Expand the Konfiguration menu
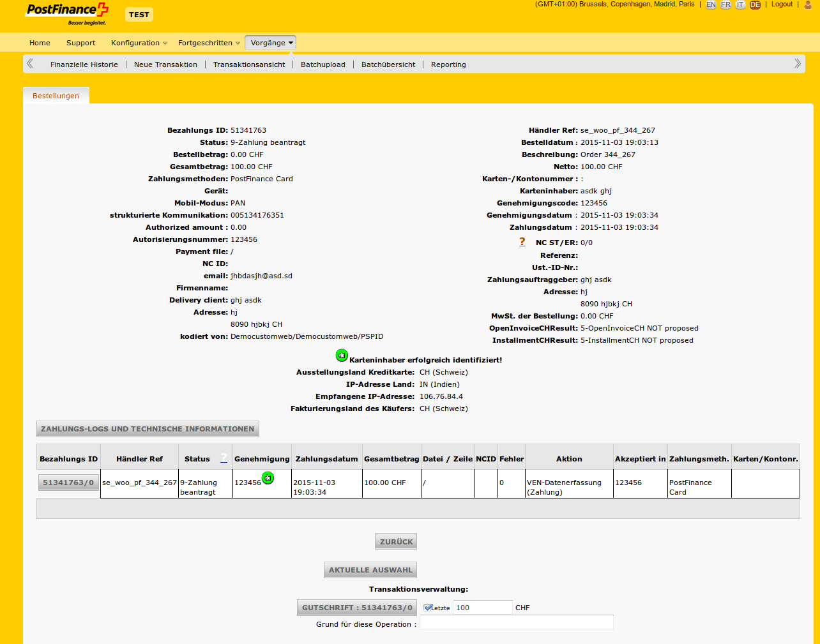 139,43
